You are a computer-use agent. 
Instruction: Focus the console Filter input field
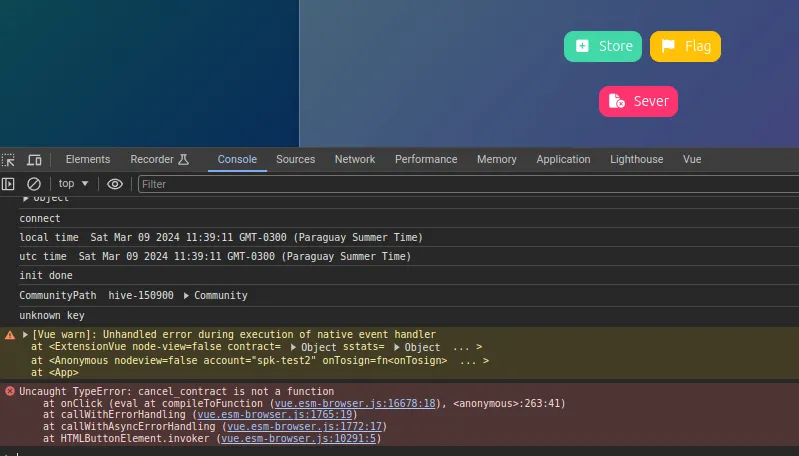tap(468, 184)
